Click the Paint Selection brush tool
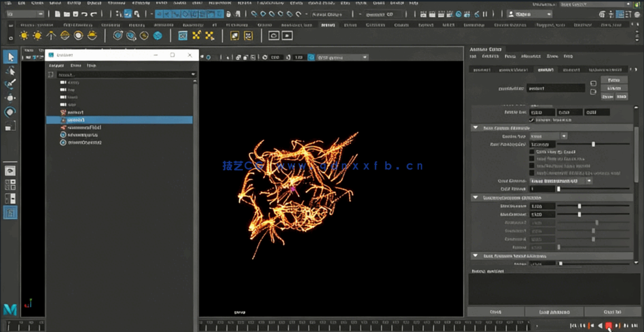The width and height of the screenshot is (644, 332). [10, 84]
